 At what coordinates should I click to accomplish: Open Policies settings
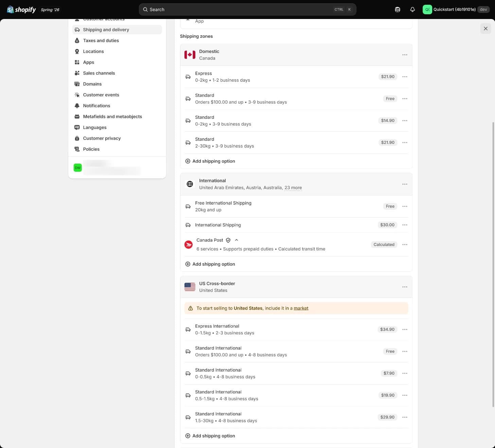[x=117, y=149]
